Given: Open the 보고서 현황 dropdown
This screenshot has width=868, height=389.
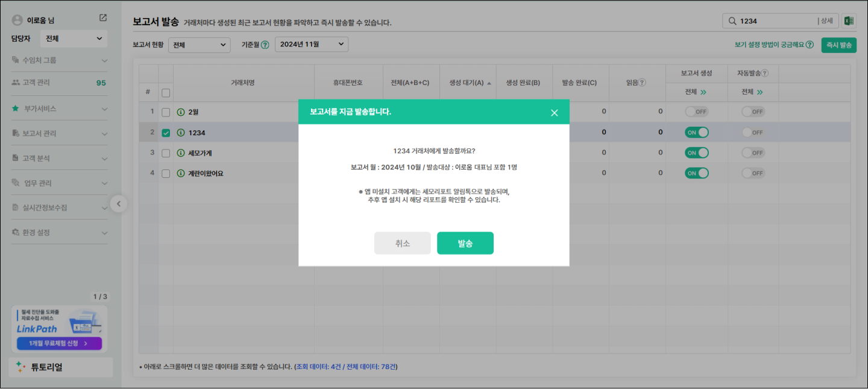Looking at the screenshot, I should (x=199, y=45).
